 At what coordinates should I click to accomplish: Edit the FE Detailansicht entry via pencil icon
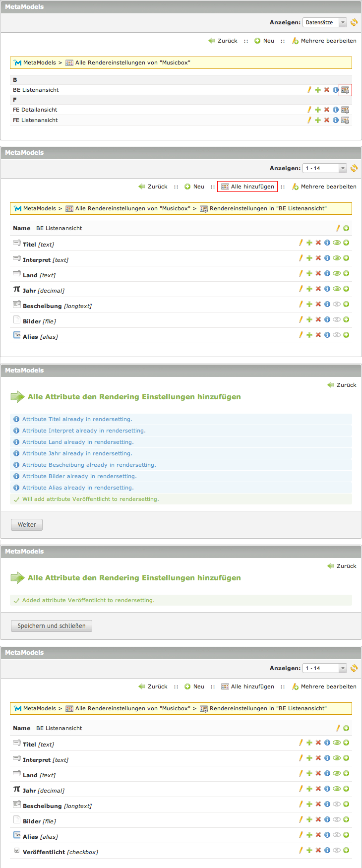pos(309,110)
